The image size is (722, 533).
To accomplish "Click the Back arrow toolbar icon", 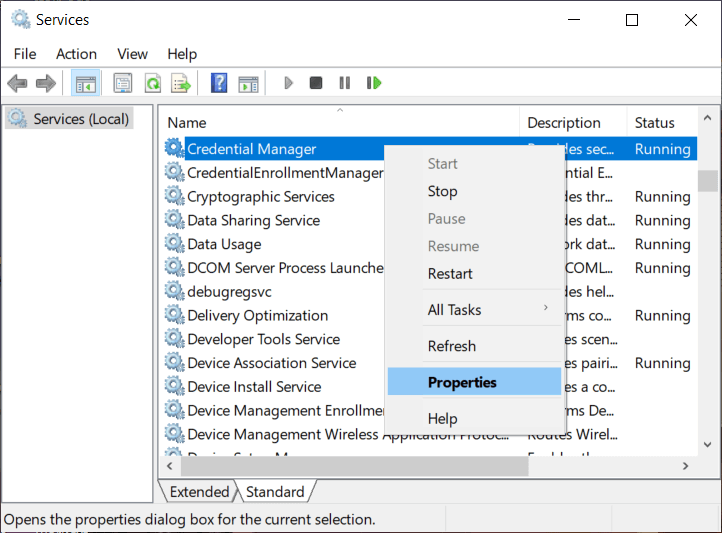I will 17,83.
